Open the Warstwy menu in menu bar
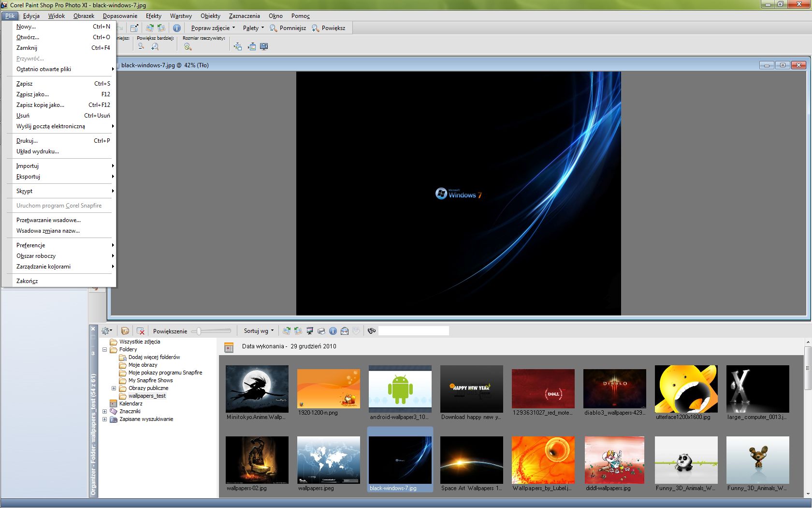The image size is (812, 508). pos(181,16)
